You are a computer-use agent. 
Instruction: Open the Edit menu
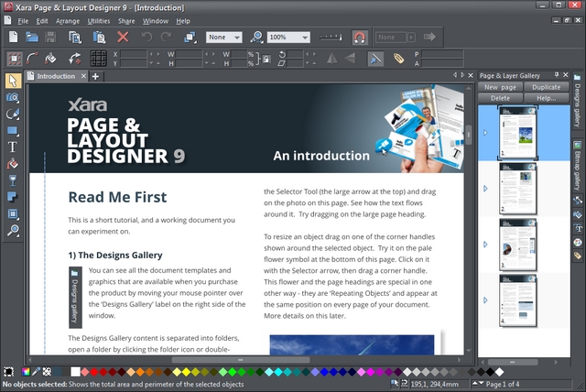pyautogui.click(x=42, y=21)
